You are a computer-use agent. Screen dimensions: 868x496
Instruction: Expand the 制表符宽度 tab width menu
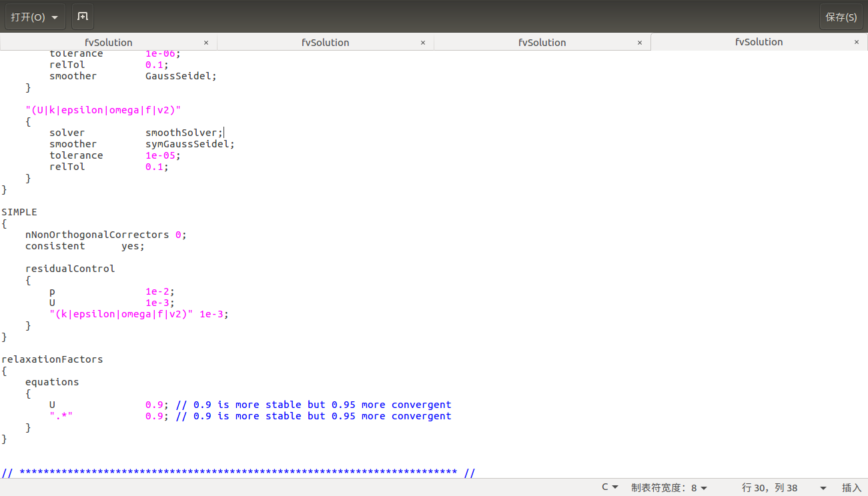(669, 487)
